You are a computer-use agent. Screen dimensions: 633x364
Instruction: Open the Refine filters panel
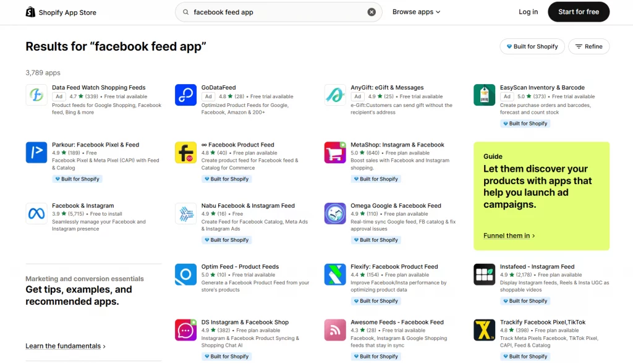588,46
